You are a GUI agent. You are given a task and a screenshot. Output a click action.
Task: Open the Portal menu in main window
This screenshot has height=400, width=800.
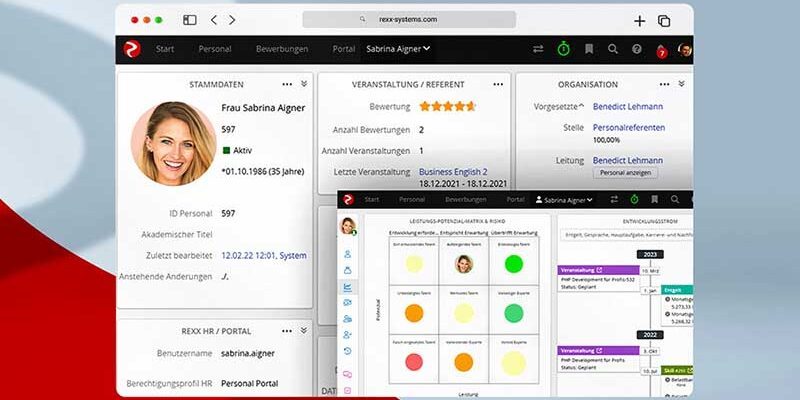pyautogui.click(x=344, y=49)
